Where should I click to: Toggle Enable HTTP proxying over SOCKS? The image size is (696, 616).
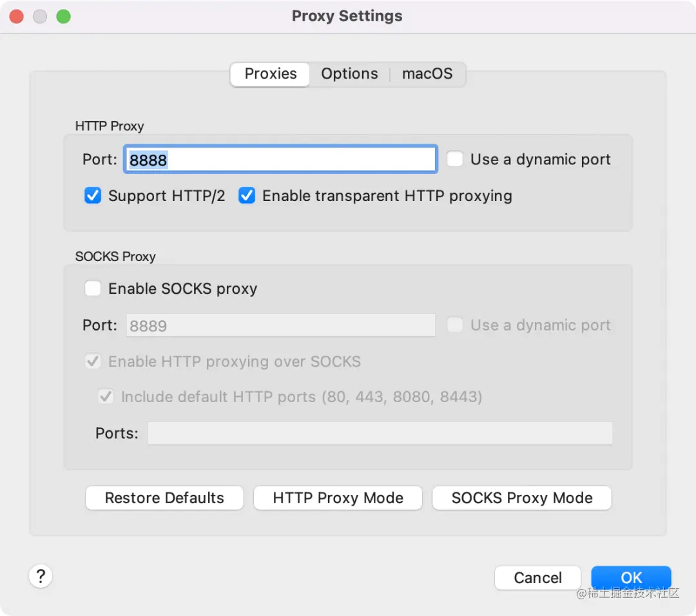[93, 361]
